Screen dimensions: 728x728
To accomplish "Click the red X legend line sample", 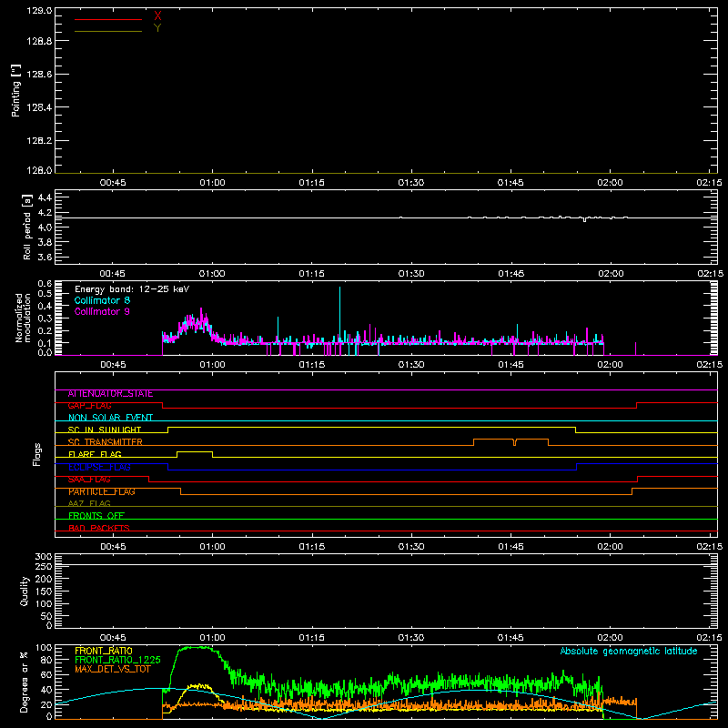I will click(x=108, y=19).
